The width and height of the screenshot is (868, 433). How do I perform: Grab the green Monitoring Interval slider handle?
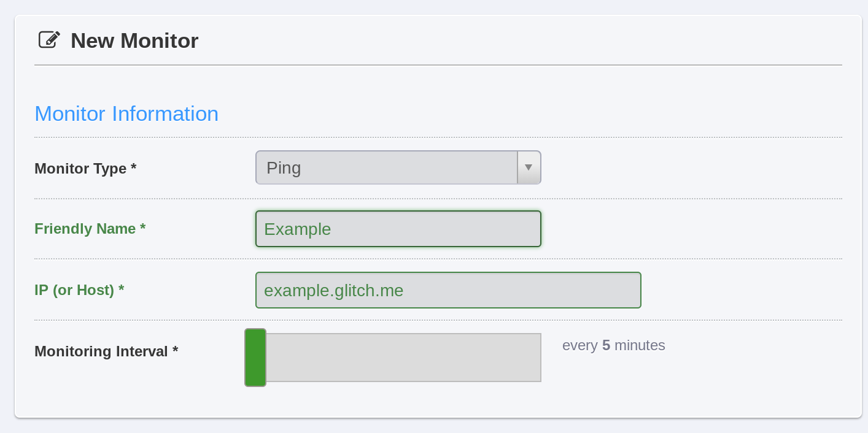tap(255, 358)
